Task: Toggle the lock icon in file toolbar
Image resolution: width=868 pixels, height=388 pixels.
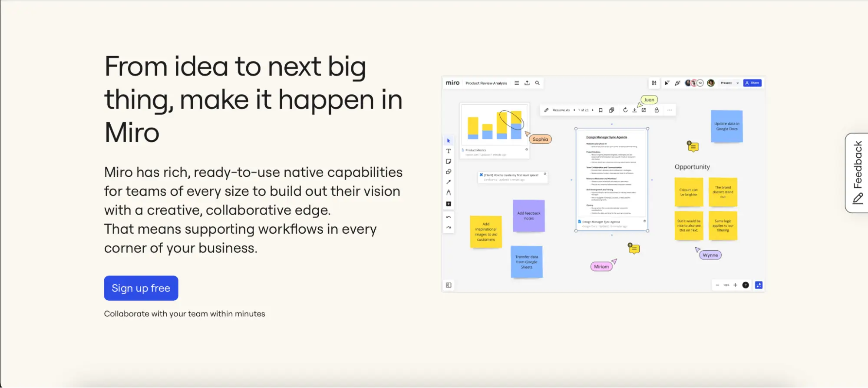Action: [x=657, y=110]
